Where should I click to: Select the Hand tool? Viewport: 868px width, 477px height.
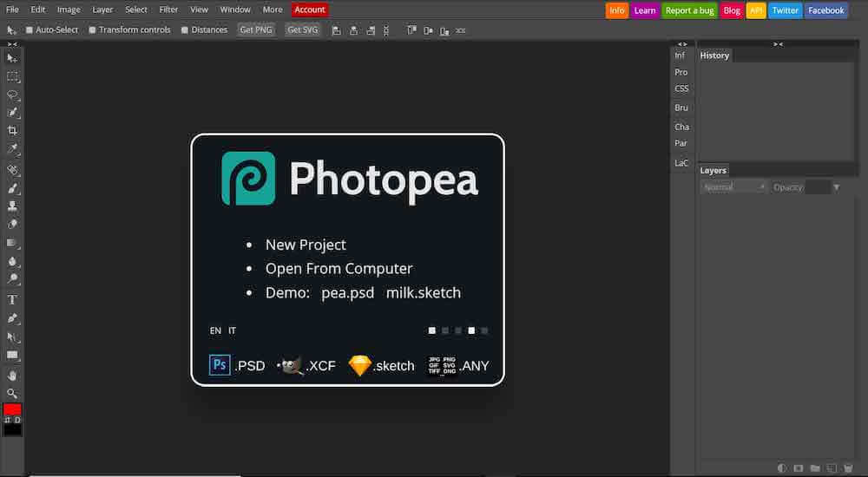coord(12,375)
